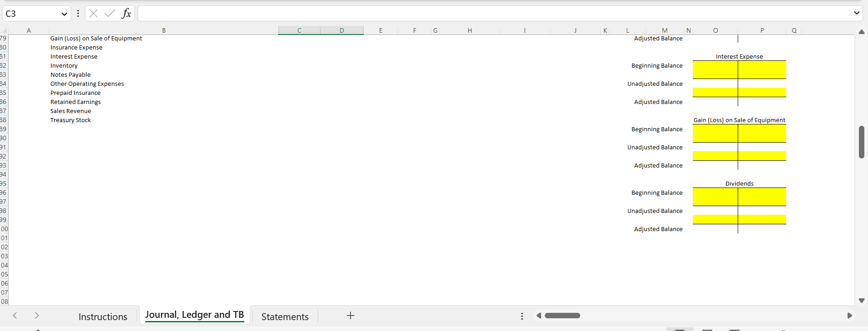Screen dimensions: 868x331
Task: Select column P header
Action: coord(762,30)
